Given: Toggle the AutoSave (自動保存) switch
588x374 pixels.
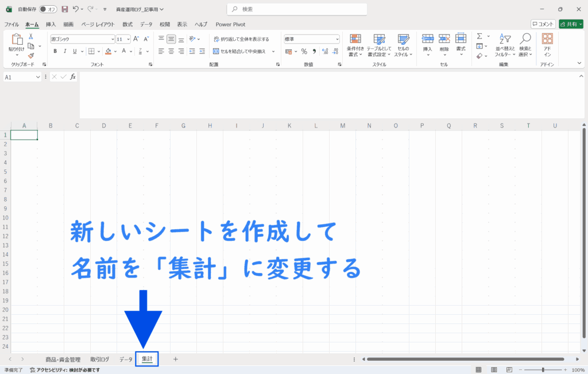Looking at the screenshot, I should coord(48,9).
